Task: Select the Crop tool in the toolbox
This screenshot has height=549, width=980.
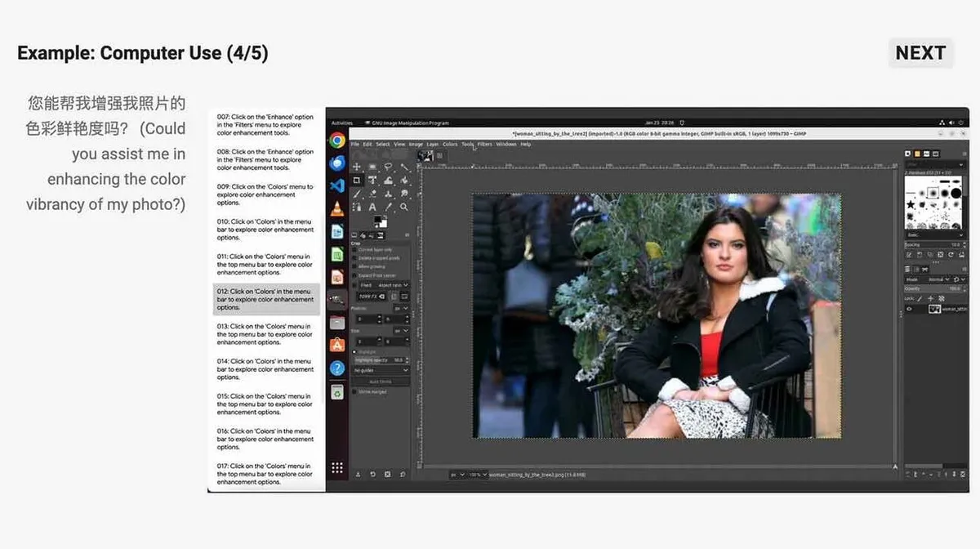Action: 357,181
